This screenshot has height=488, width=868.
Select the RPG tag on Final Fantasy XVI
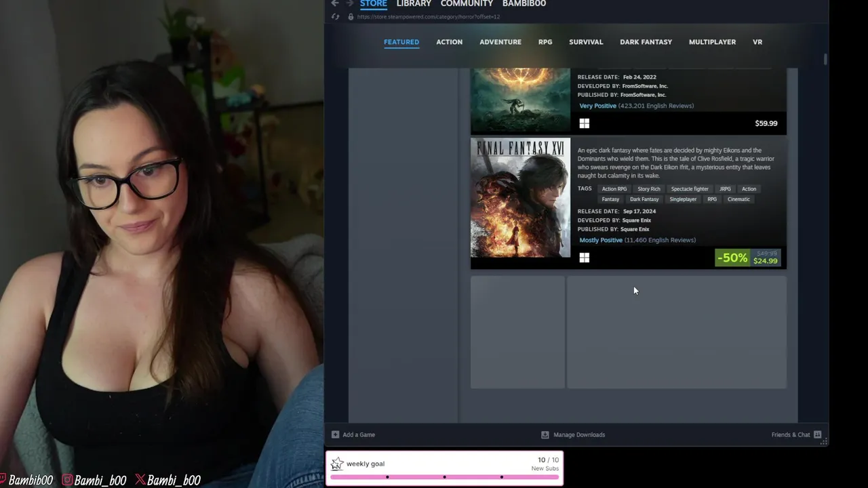(x=712, y=199)
